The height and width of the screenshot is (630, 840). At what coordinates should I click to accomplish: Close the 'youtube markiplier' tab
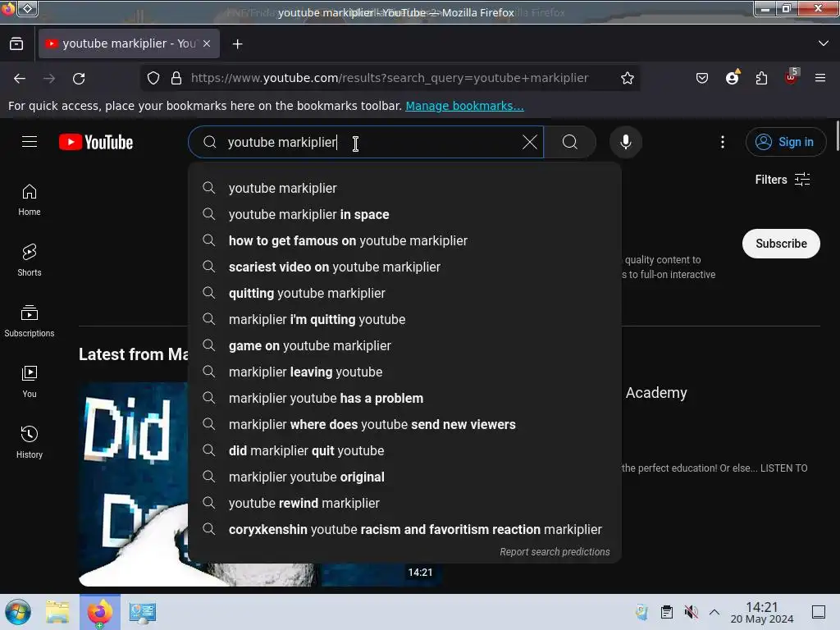click(207, 43)
